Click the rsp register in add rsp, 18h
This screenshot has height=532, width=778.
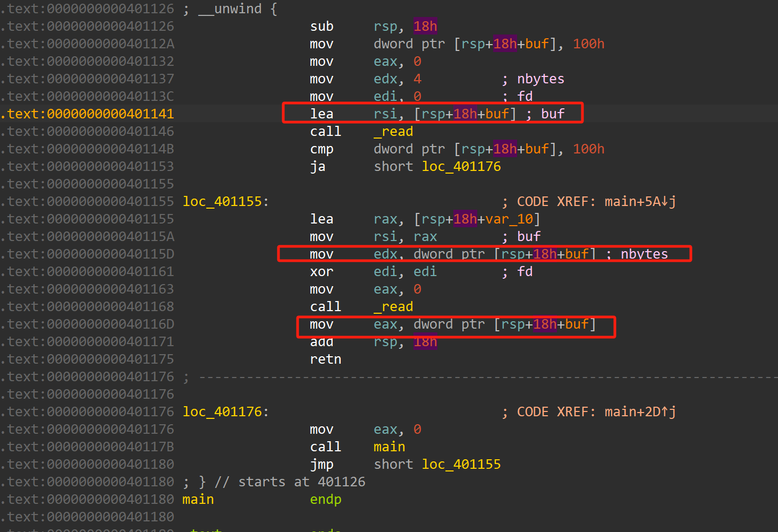tap(385, 341)
